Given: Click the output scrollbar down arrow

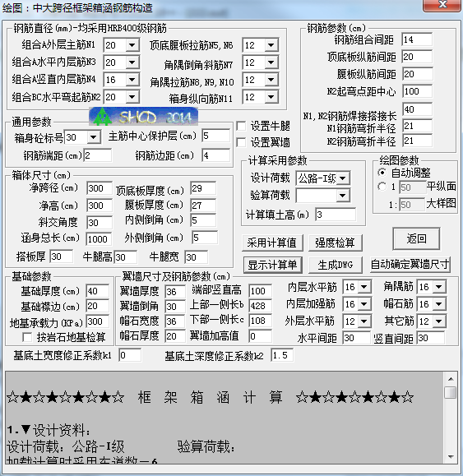Looking at the screenshot, I should tap(451, 457).
